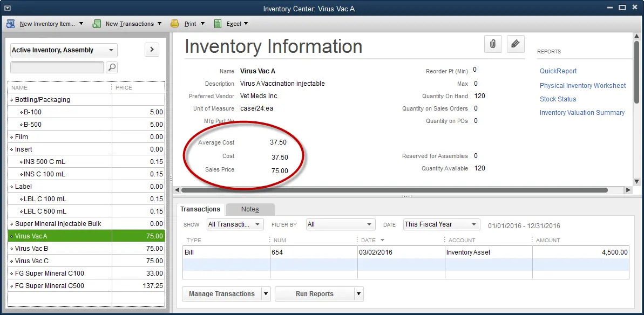Open Inventory Valuation Summary link
This screenshot has width=644, height=315.
[582, 112]
